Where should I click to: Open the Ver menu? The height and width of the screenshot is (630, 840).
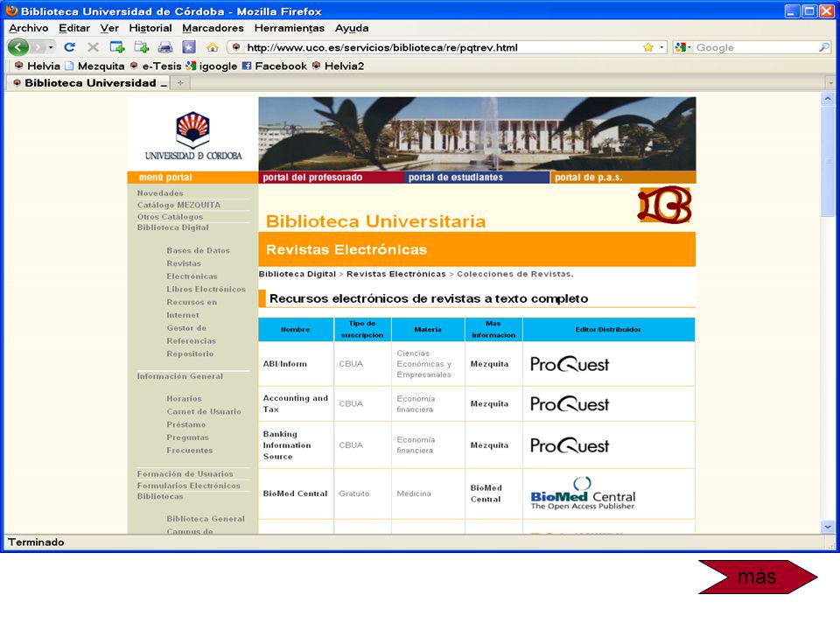(x=109, y=28)
